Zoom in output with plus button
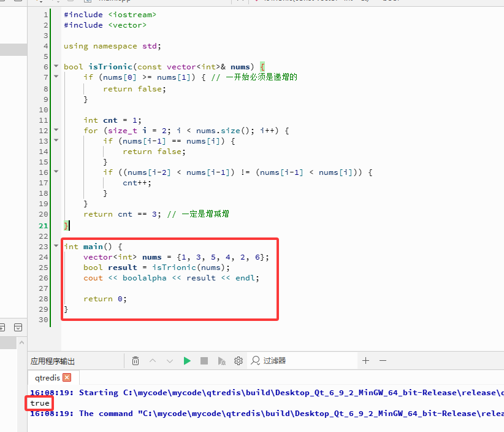The height and width of the screenshot is (432, 504). (x=365, y=361)
